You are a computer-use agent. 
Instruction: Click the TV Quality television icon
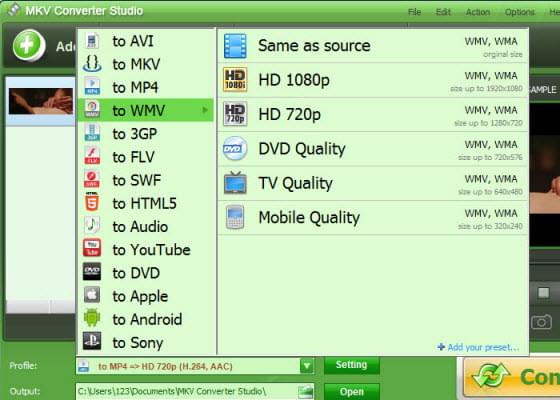pyautogui.click(x=235, y=182)
